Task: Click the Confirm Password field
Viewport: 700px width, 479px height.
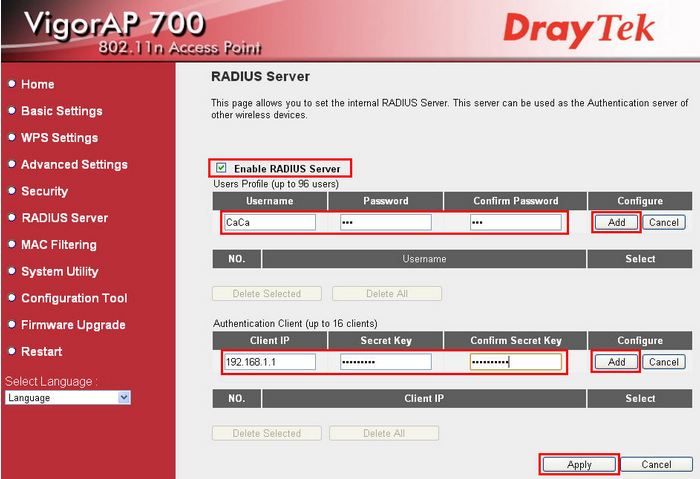Action: [515, 222]
